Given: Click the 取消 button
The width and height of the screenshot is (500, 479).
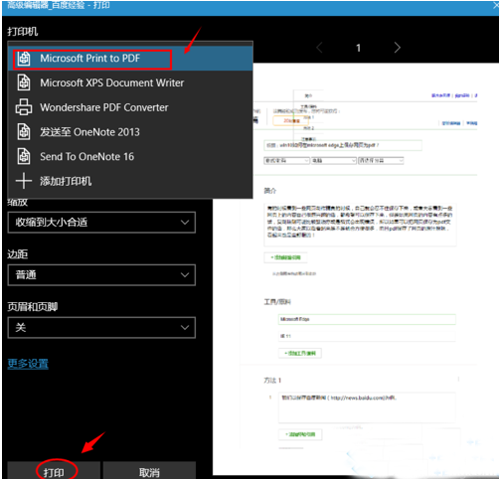Looking at the screenshot, I should (149, 471).
